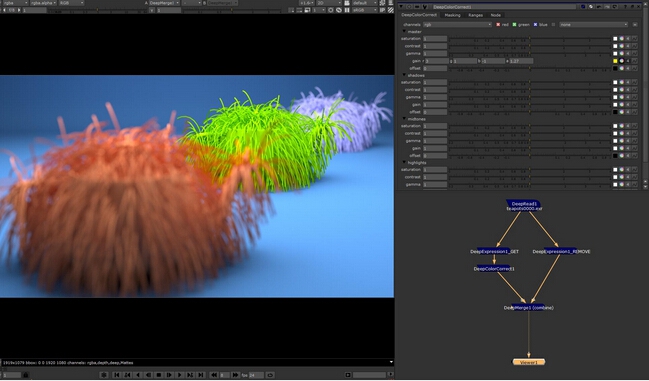Screen dimensions: 649x381
Task: Toggle single value button for master gain
Action: (628, 61)
